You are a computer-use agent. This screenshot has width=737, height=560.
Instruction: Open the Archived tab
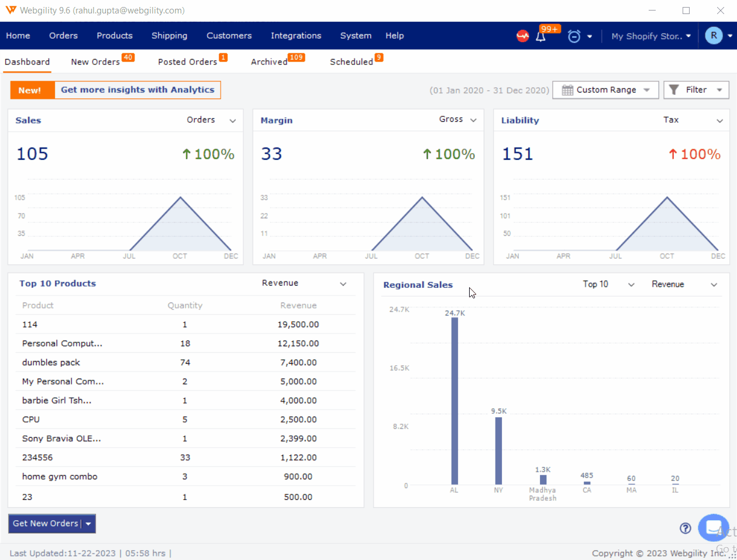click(x=269, y=62)
